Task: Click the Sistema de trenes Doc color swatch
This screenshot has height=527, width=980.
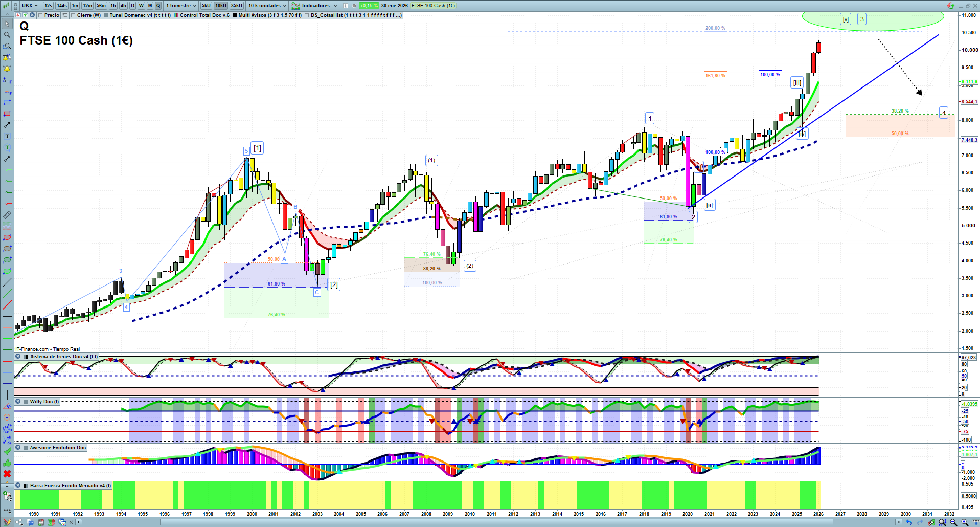Action: pyautogui.click(x=26, y=357)
